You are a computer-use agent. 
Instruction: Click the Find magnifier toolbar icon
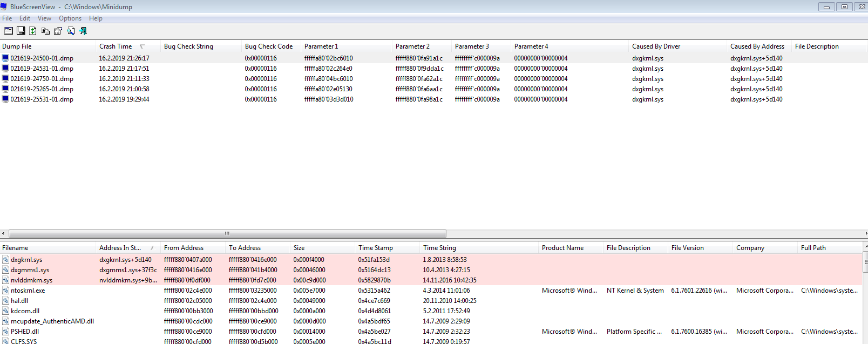point(71,31)
